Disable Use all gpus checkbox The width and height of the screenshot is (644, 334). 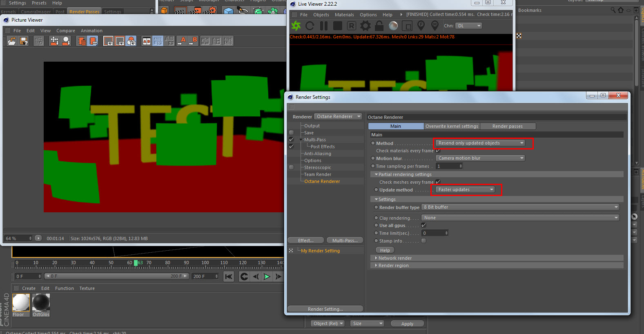click(423, 225)
